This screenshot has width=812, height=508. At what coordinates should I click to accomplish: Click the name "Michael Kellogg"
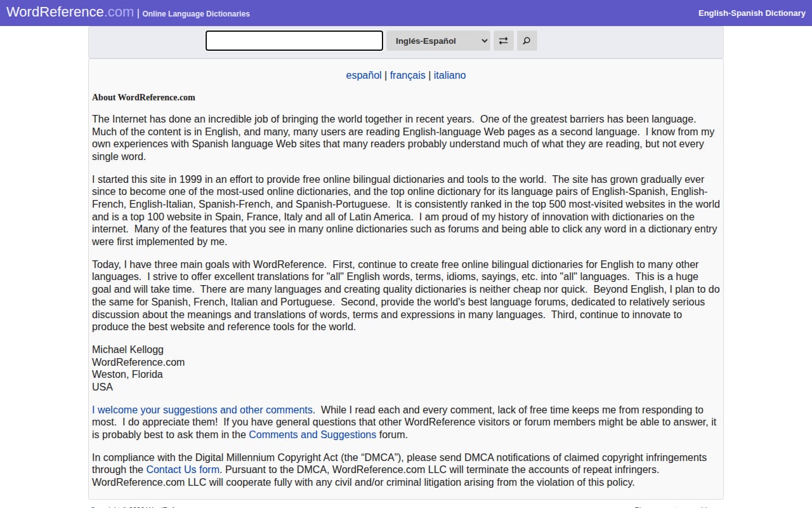(128, 349)
